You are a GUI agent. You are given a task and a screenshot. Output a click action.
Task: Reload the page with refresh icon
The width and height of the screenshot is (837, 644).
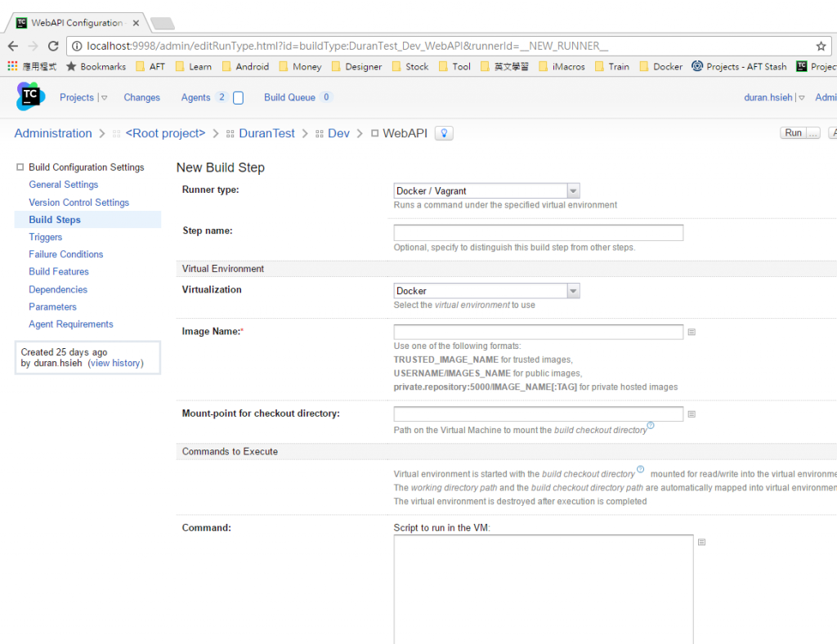(53, 46)
